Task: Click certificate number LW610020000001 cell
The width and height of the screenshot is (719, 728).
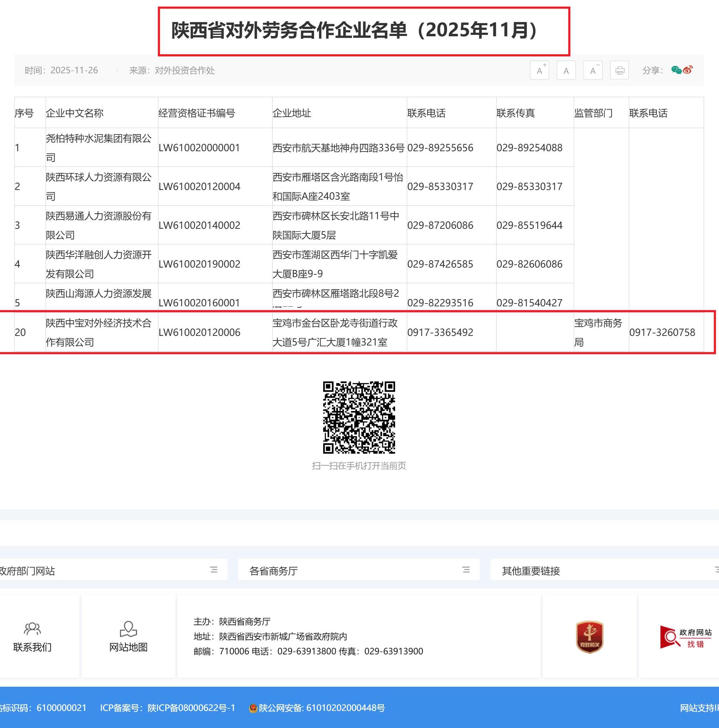Action: pos(199,148)
